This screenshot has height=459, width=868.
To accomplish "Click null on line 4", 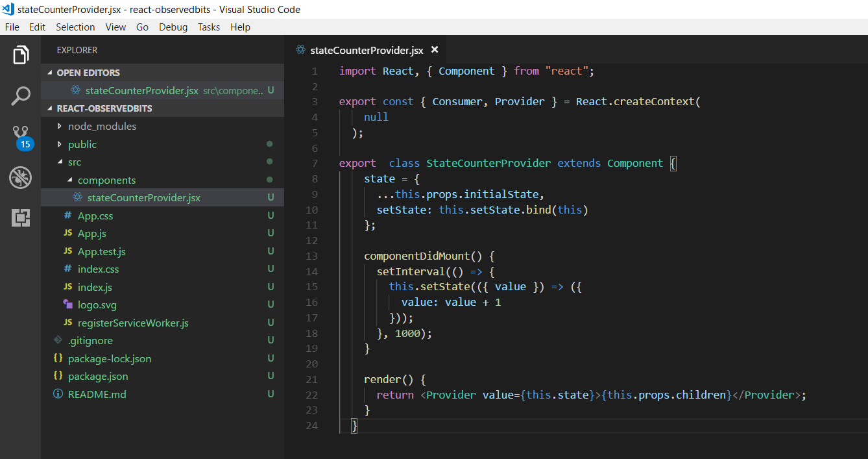I will [x=376, y=117].
